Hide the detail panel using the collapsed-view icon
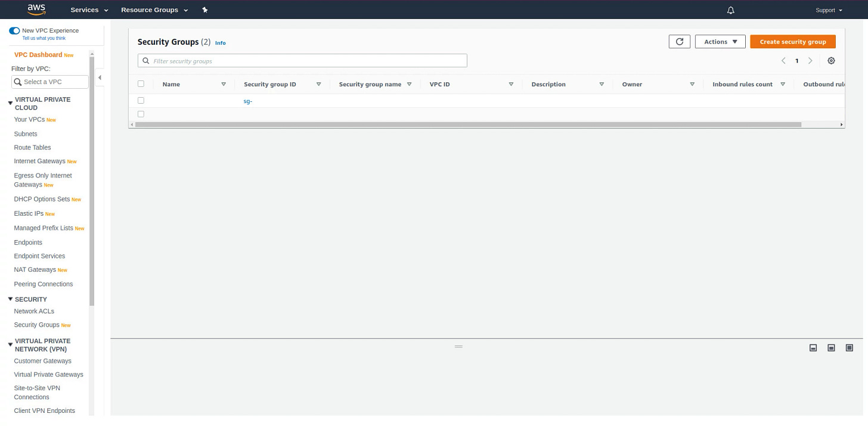This screenshot has height=426, width=868. [x=813, y=347]
